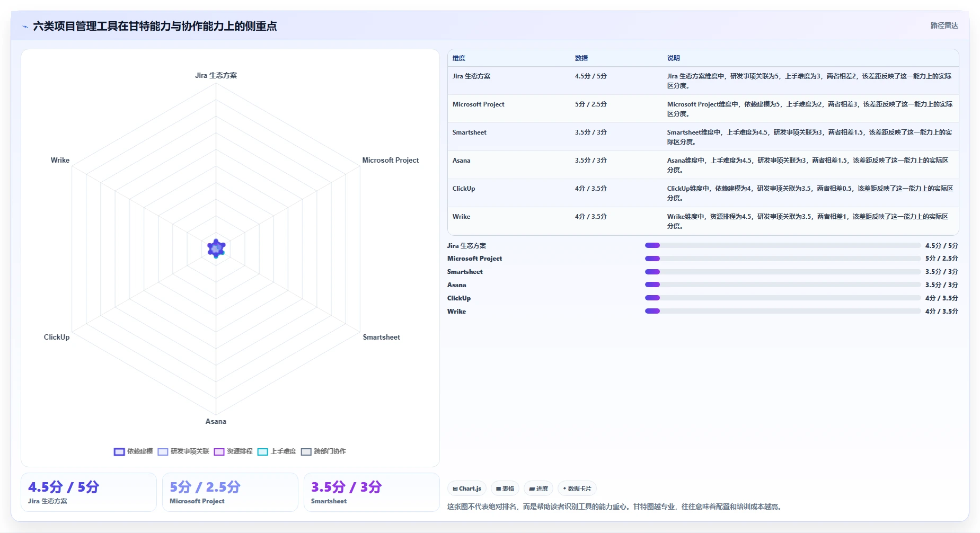Click the Microsoft Project radar axis label
This screenshot has width=980, height=533.
tap(391, 160)
